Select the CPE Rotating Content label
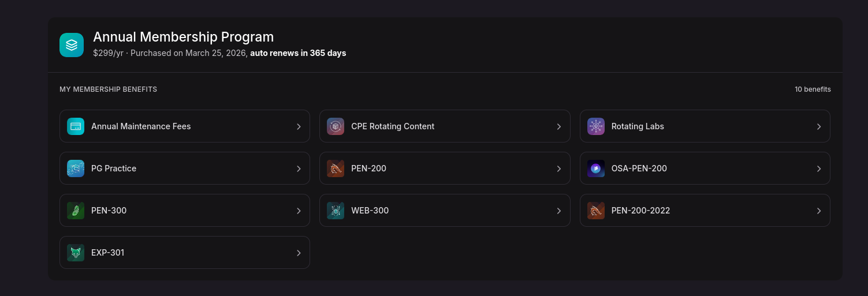This screenshot has height=296, width=868. 393,126
